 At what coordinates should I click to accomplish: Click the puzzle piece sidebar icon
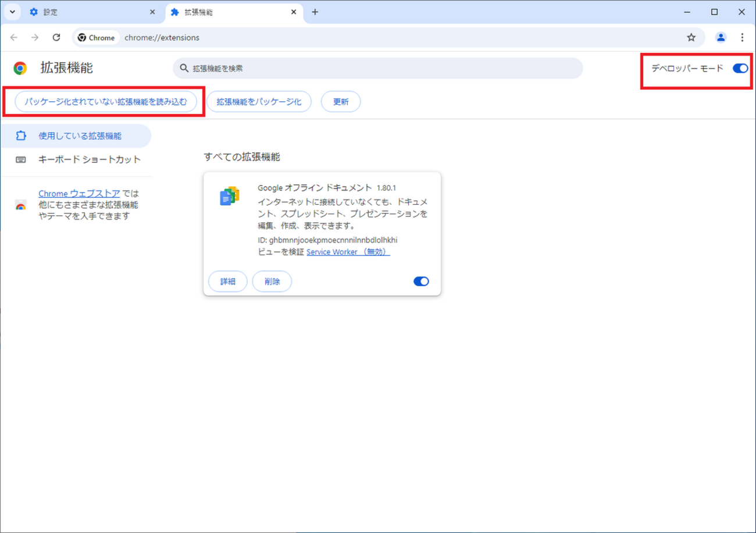tap(21, 136)
